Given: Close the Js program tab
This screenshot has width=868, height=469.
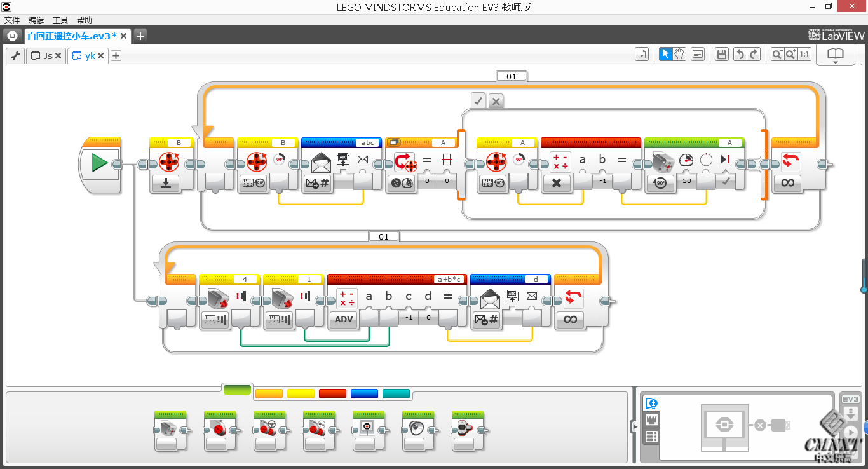Looking at the screenshot, I should (x=58, y=56).
